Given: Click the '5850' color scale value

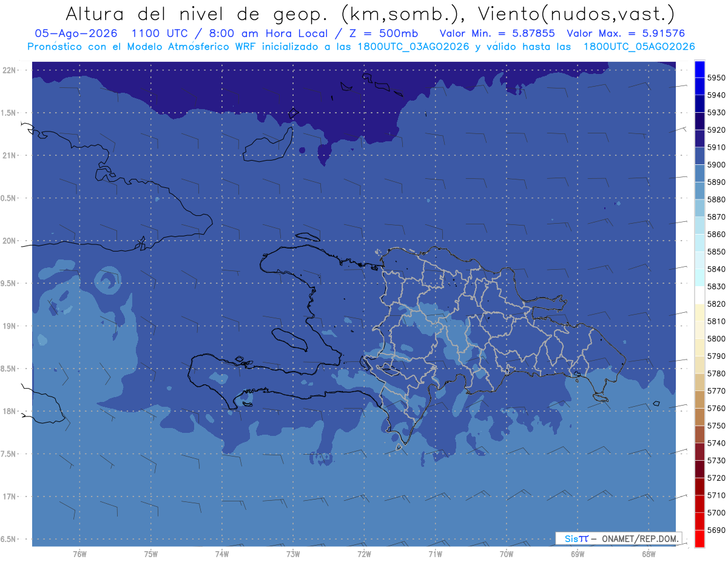Looking at the screenshot, I should 716,252.
